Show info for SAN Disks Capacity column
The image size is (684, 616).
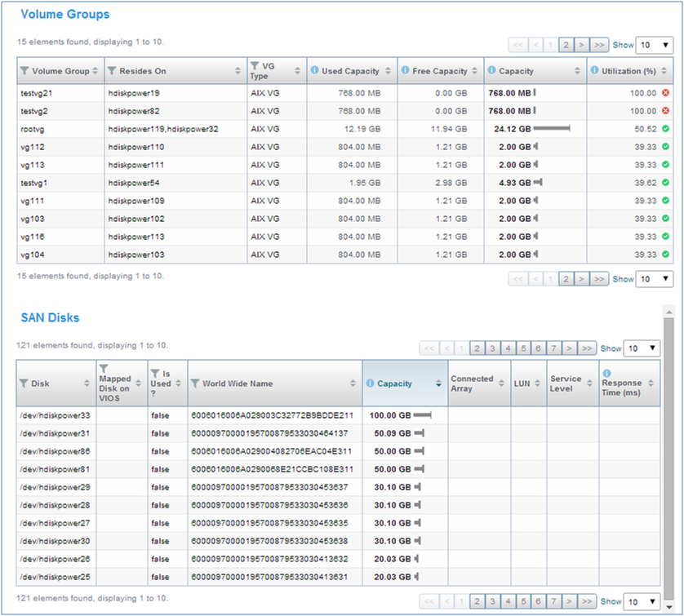click(370, 383)
